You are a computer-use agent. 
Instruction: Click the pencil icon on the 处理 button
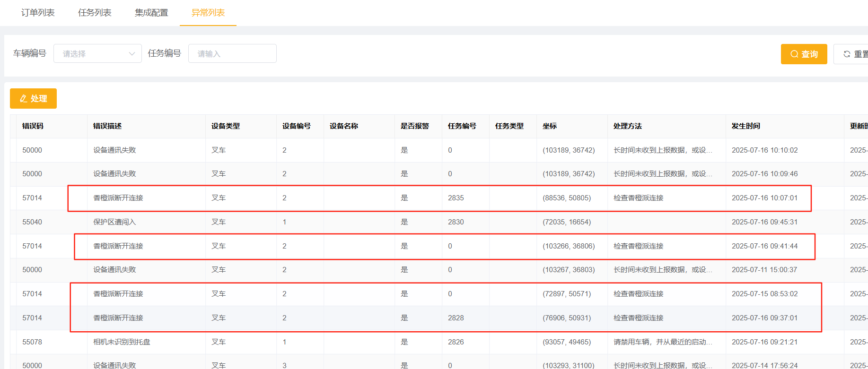23,99
